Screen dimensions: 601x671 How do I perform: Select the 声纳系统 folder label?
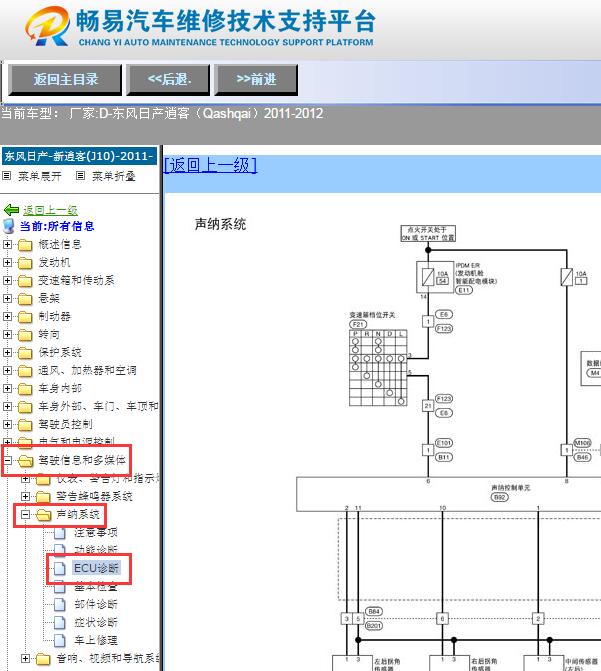(78, 514)
